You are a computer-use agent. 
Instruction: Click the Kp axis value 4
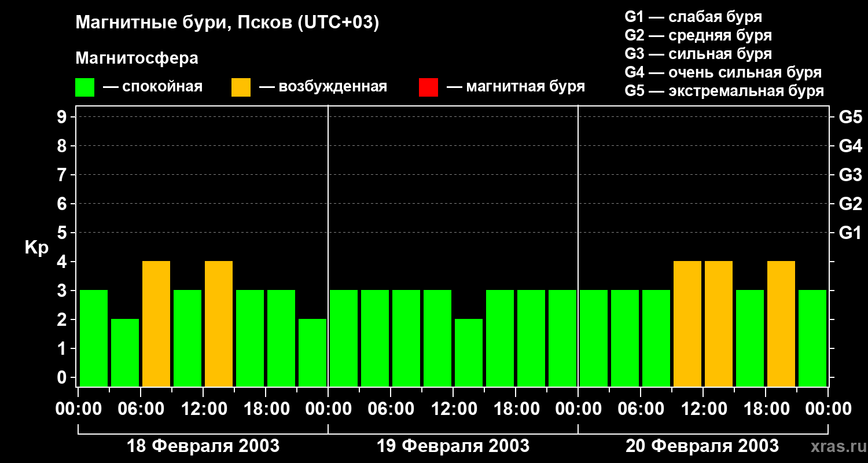click(63, 262)
